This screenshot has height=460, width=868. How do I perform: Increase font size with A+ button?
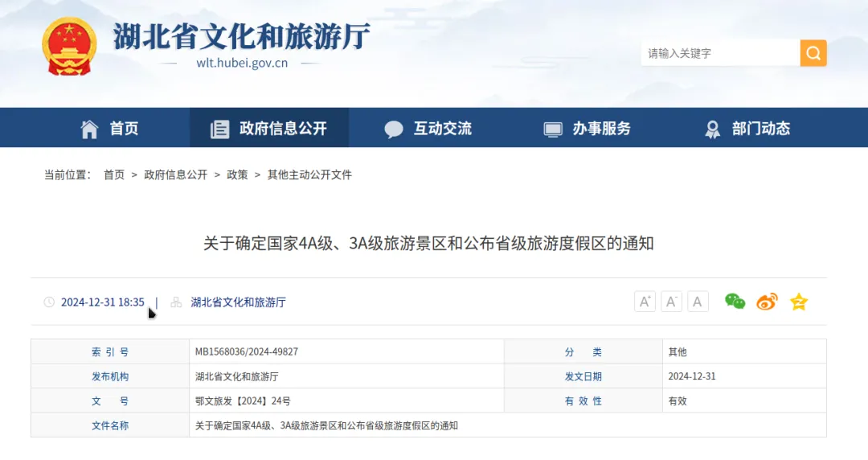(x=645, y=302)
